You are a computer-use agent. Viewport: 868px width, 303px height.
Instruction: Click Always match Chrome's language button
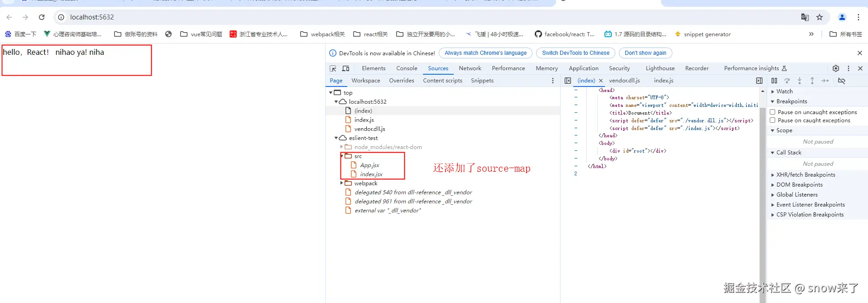(x=486, y=53)
